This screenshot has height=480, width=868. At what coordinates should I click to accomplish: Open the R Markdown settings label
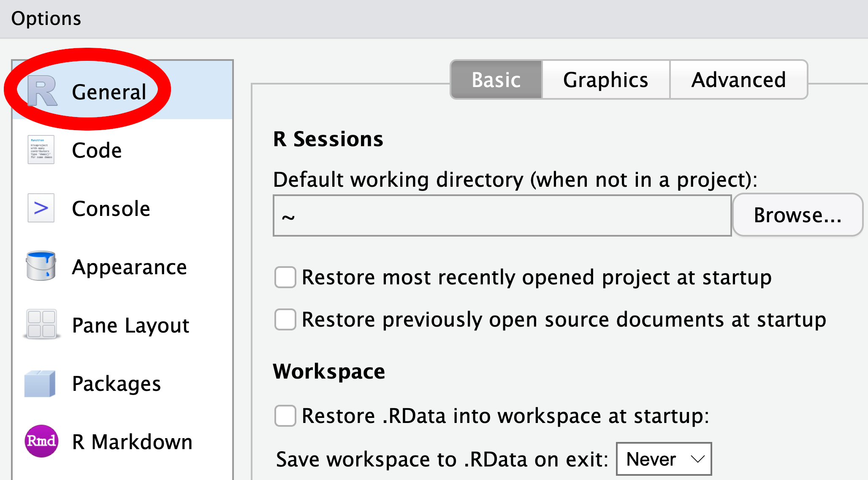(132, 442)
